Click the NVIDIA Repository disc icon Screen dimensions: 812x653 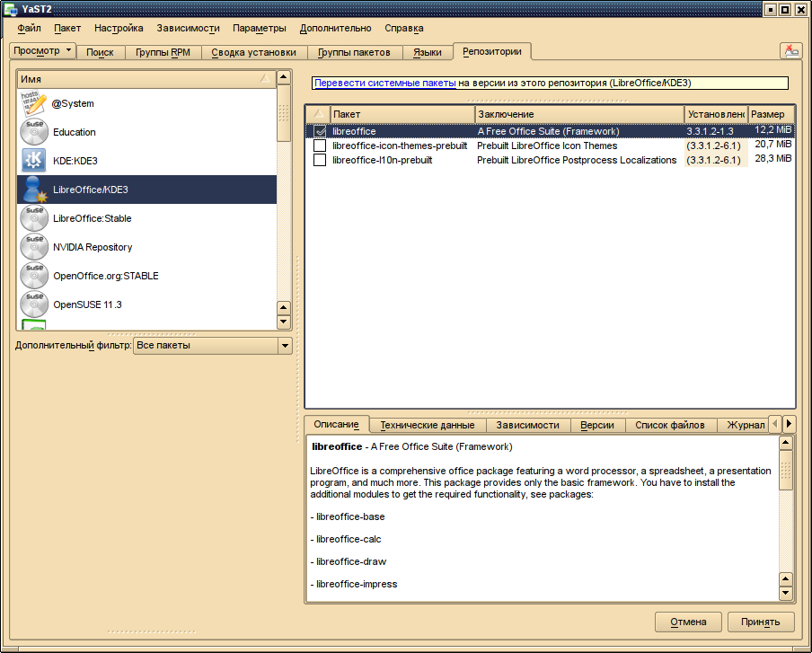(x=34, y=247)
